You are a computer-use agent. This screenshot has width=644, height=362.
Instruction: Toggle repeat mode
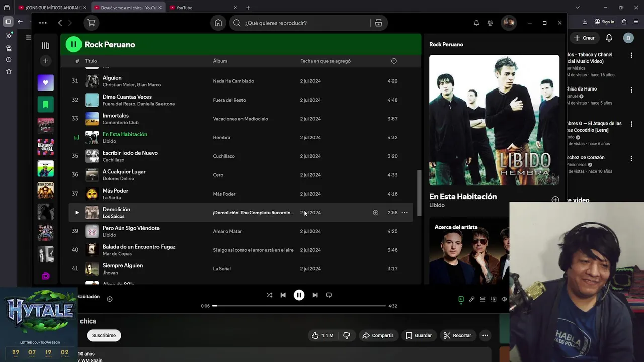[329, 295]
